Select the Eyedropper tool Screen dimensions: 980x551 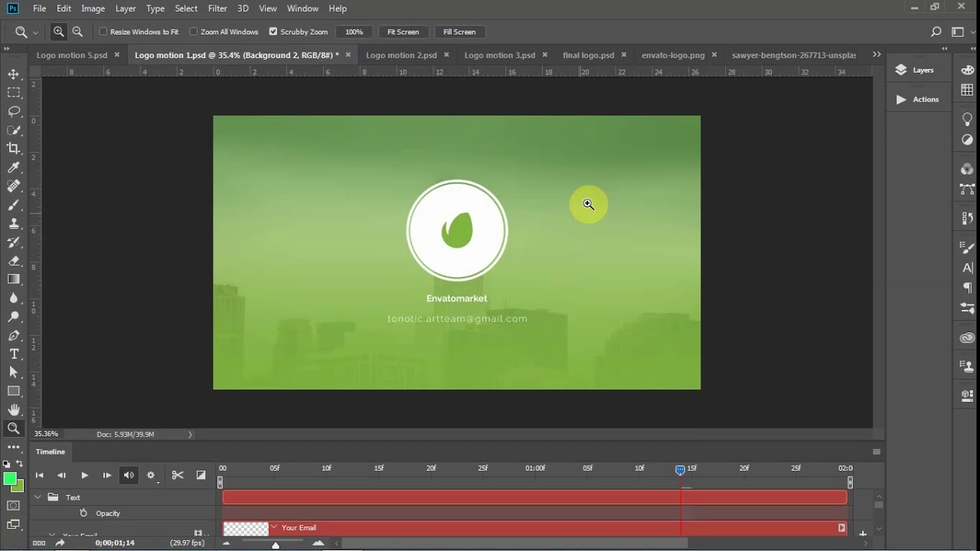tap(14, 167)
